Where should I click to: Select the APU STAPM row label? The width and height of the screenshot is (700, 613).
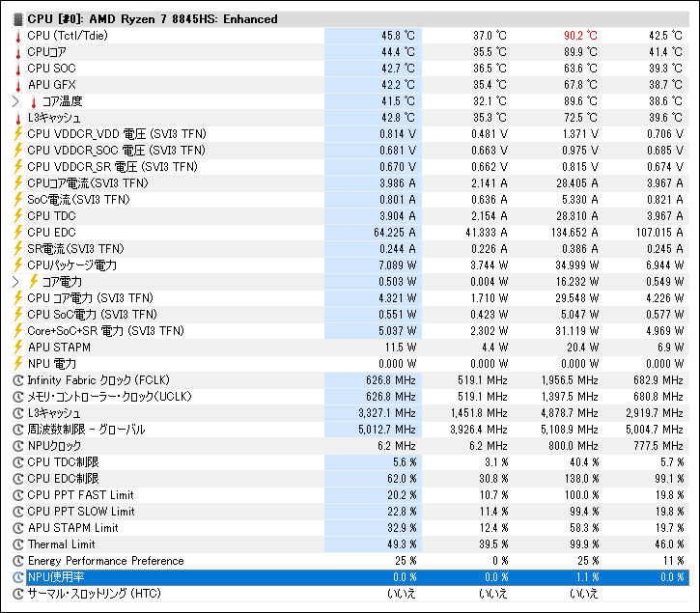click(59, 348)
